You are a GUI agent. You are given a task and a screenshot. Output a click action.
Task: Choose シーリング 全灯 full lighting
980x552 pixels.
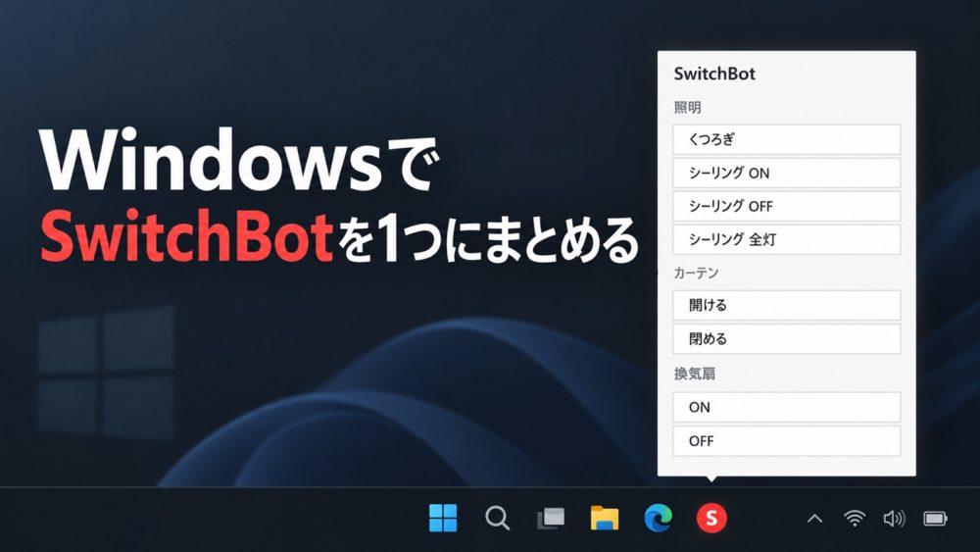point(786,239)
